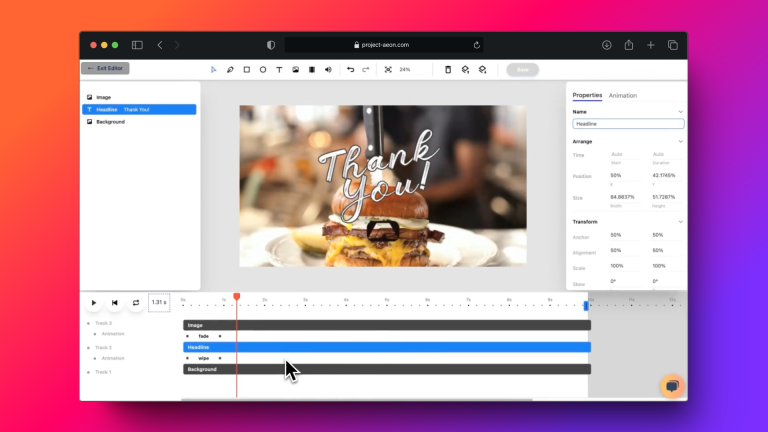The image size is (768, 432).
Task: Open the chat support bubble
Action: coord(672,386)
